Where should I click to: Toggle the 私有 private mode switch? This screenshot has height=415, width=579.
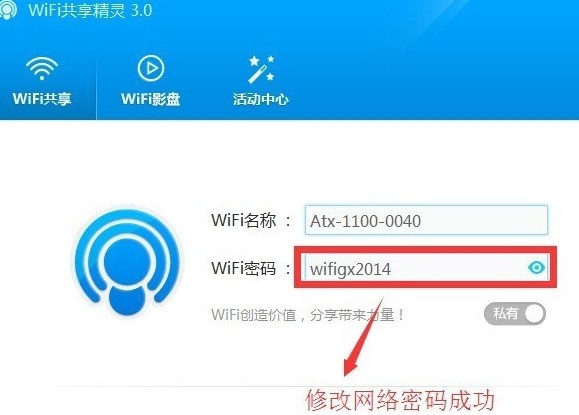pos(515,314)
